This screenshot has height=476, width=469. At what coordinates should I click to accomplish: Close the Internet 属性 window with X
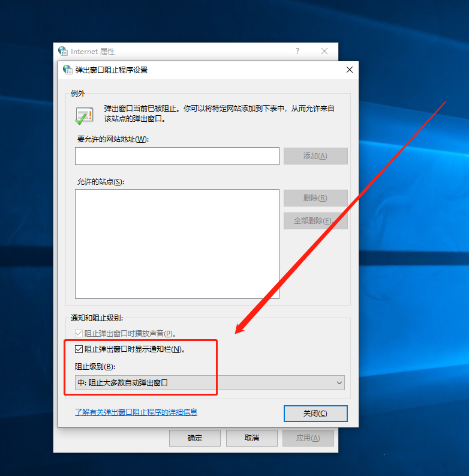tap(324, 52)
